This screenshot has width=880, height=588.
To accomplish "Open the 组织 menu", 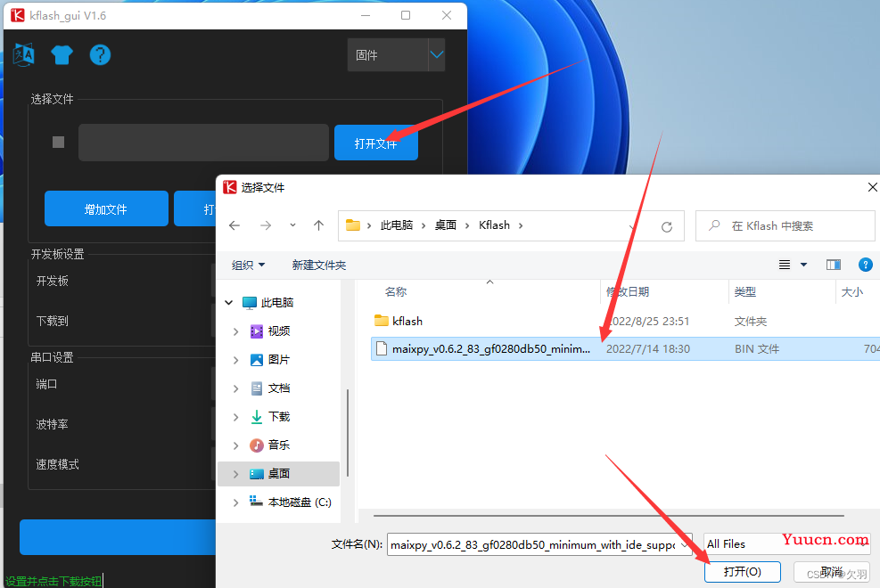I will (x=248, y=265).
